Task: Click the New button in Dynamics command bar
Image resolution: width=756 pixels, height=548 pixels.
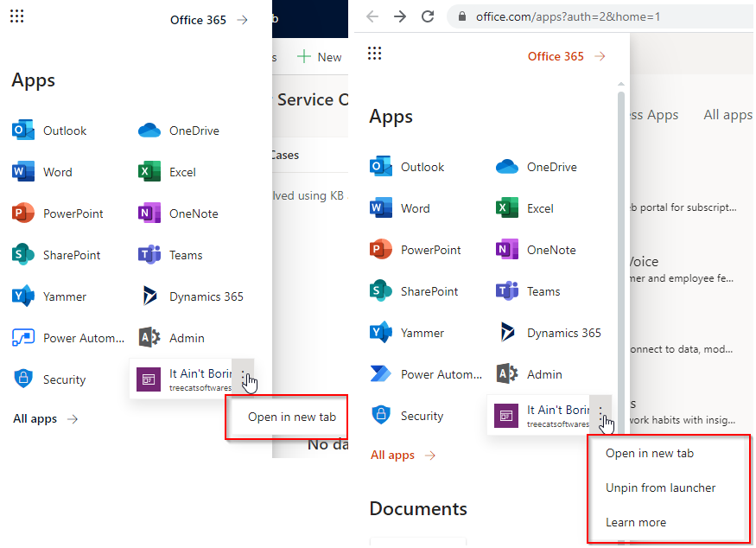Action: (x=319, y=57)
